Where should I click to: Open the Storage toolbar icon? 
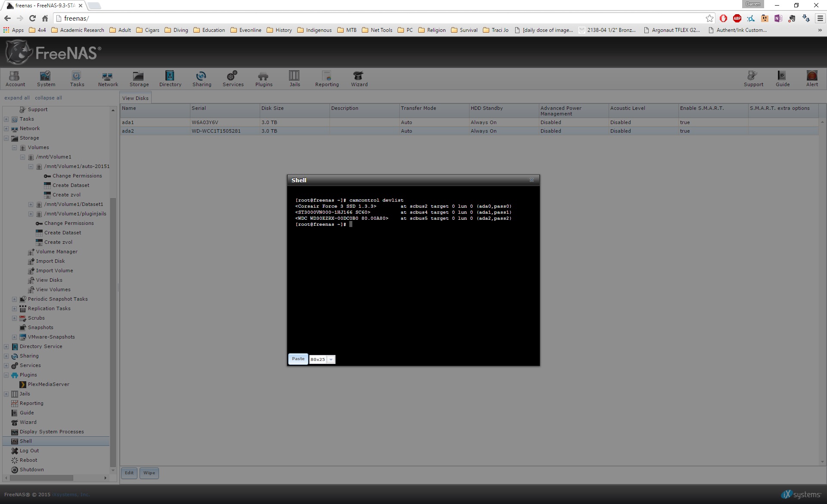tap(139, 79)
